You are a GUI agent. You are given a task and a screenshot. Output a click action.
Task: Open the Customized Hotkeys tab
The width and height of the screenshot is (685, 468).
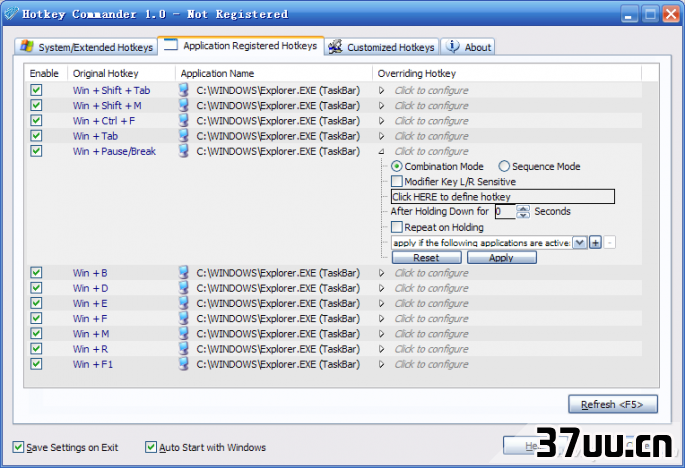pos(382,47)
